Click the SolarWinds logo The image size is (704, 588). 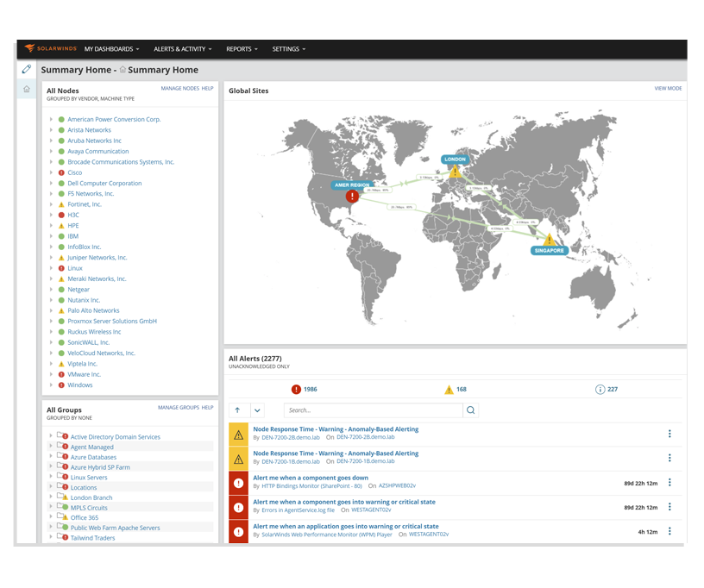pos(51,48)
